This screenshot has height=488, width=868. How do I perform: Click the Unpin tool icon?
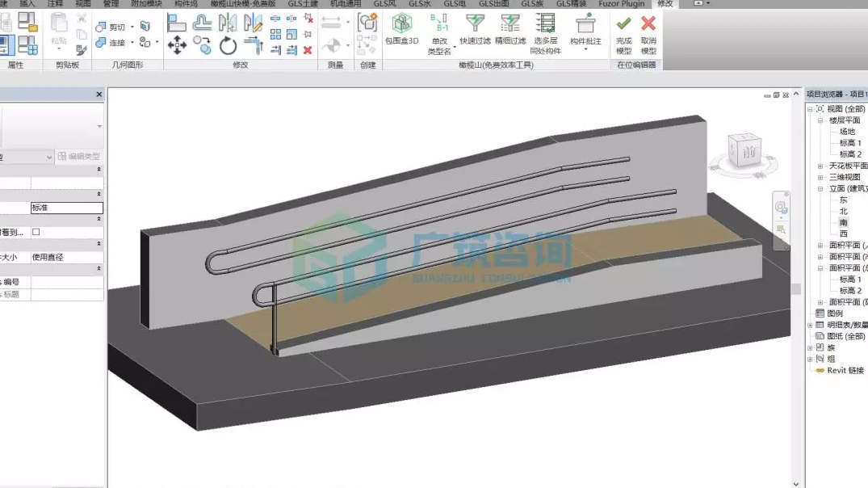point(308,19)
